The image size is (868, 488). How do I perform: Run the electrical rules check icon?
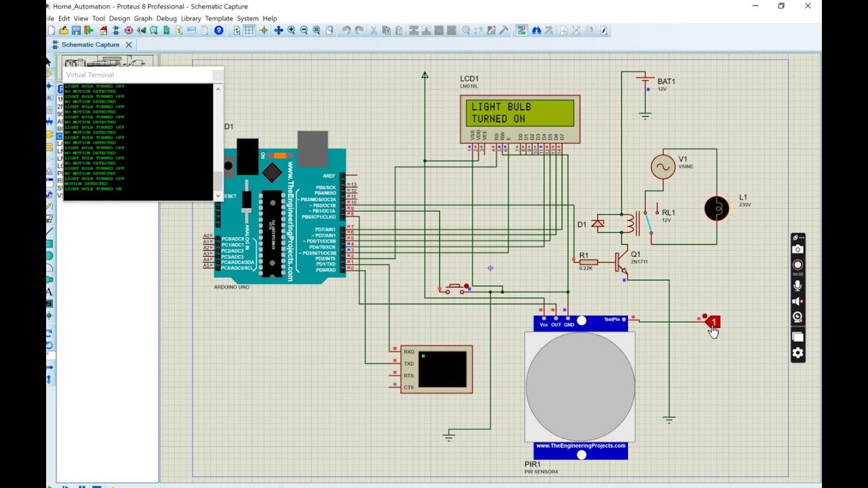coord(604,30)
